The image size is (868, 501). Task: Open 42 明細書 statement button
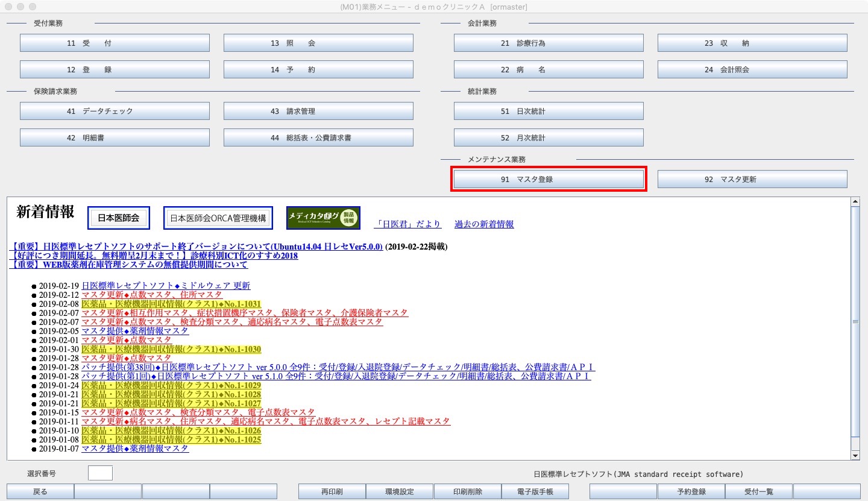[x=115, y=137]
